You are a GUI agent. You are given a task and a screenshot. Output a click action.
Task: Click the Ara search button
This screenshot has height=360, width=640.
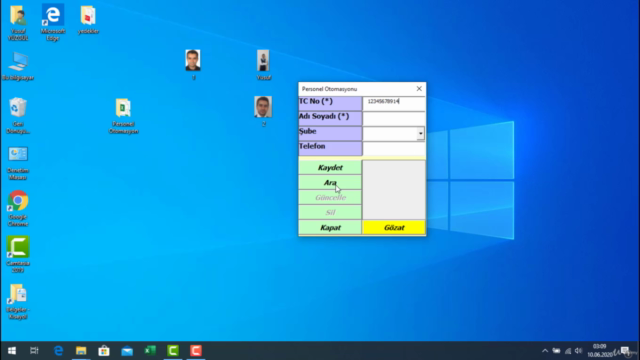click(330, 182)
